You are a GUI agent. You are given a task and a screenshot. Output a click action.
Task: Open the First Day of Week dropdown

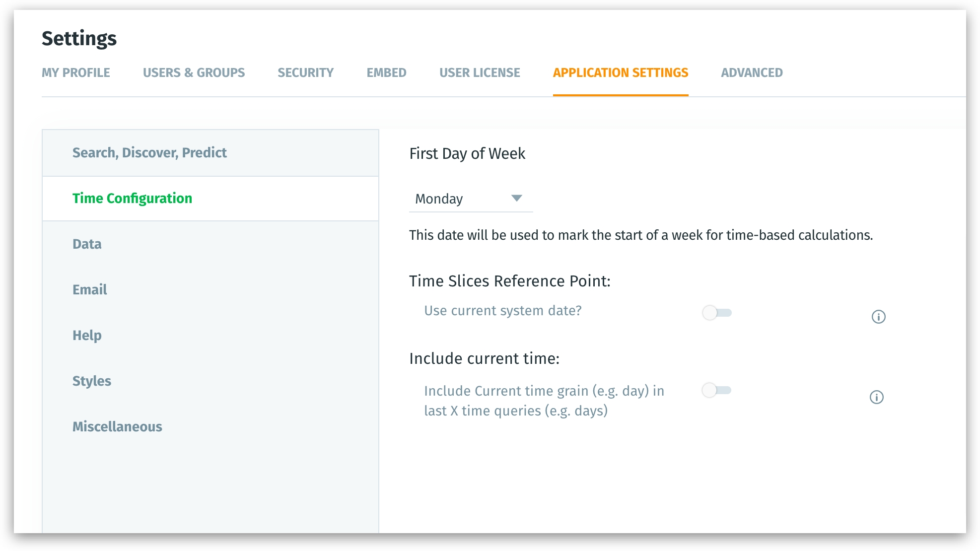470,199
